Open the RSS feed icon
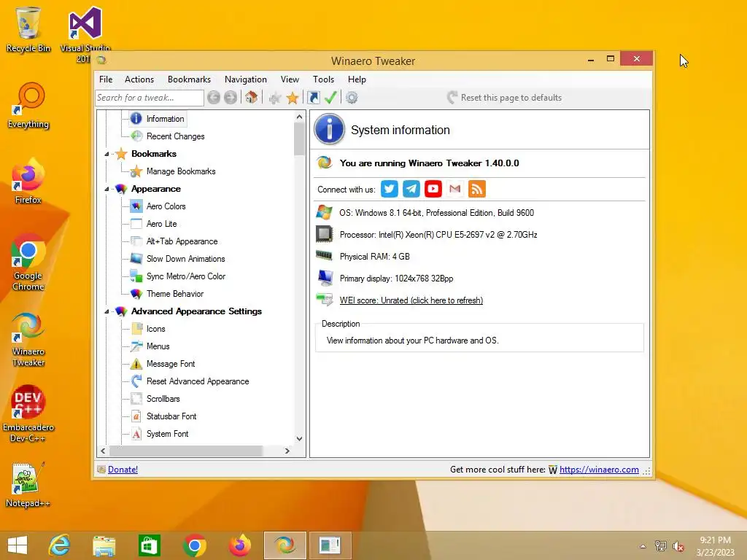This screenshot has width=747, height=560. pos(477,189)
